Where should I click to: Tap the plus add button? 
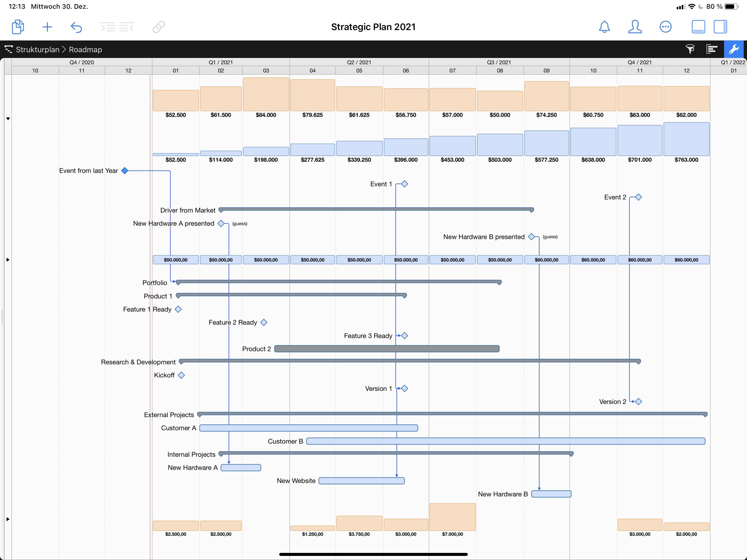point(47,27)
